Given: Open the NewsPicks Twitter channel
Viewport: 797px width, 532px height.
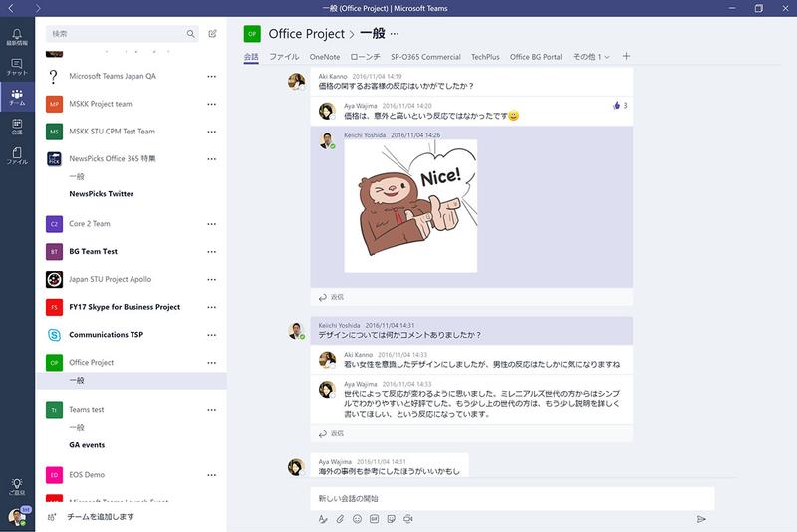Looking at the screenshot, I should (x=102, y=193).
